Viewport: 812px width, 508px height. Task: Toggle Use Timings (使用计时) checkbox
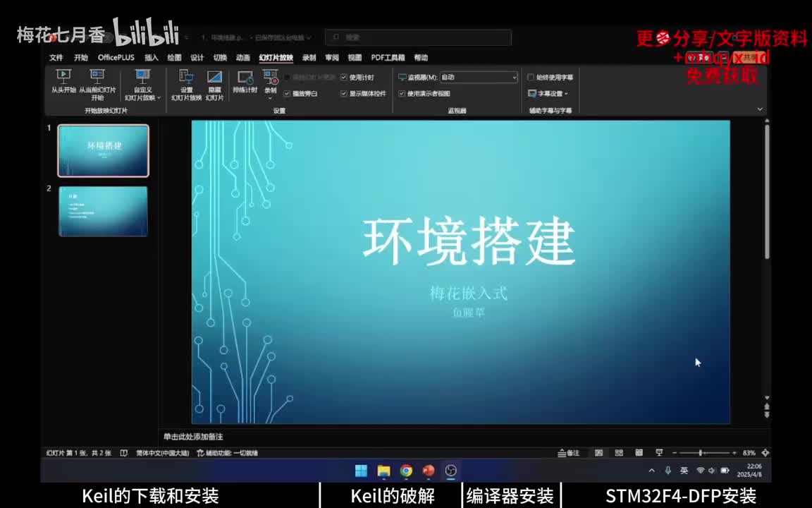[344, 77]
